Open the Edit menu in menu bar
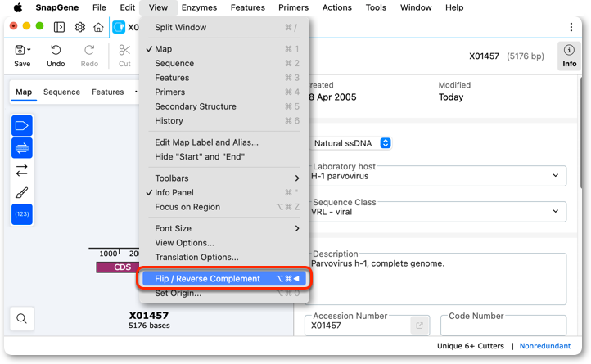This screenshot has width=591, height=364. (128, 7)
